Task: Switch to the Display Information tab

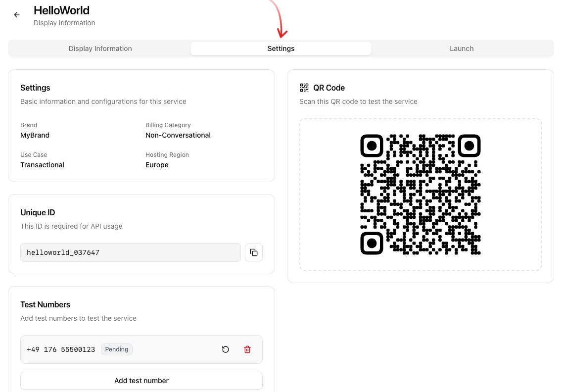Action: [100, 49]
